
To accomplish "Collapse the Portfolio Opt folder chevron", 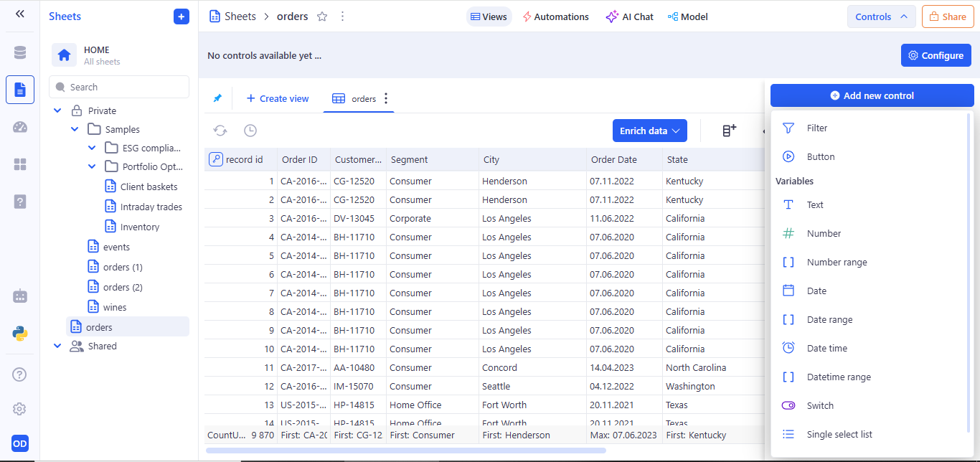I will pos(92,166).
